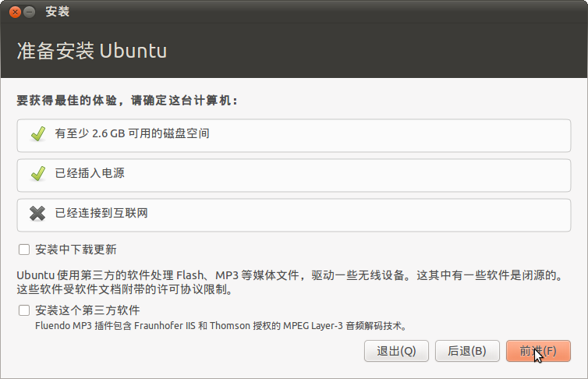Click the paragraph starting with Ubuntu 使用第三方的软件
588x379 pixels.
click(291, 282)
